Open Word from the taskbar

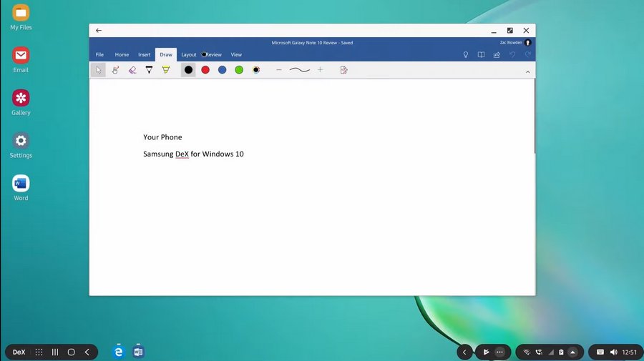click(x=138, y=352)
